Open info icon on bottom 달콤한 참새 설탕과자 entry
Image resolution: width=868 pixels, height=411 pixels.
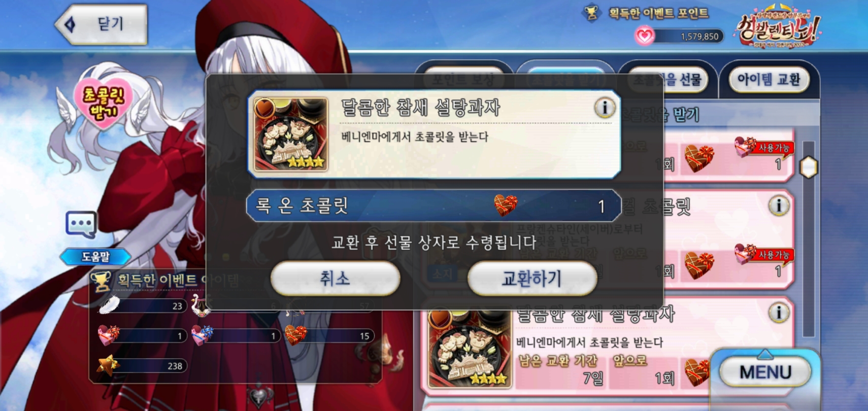[x=779, y=312]
